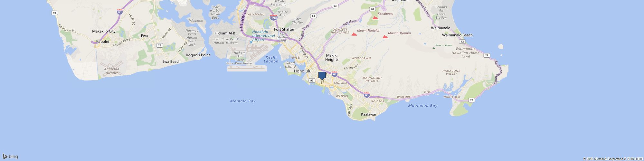Click the Mount Olympus red peak icon
644x161 pixels.
pos(385,37)
